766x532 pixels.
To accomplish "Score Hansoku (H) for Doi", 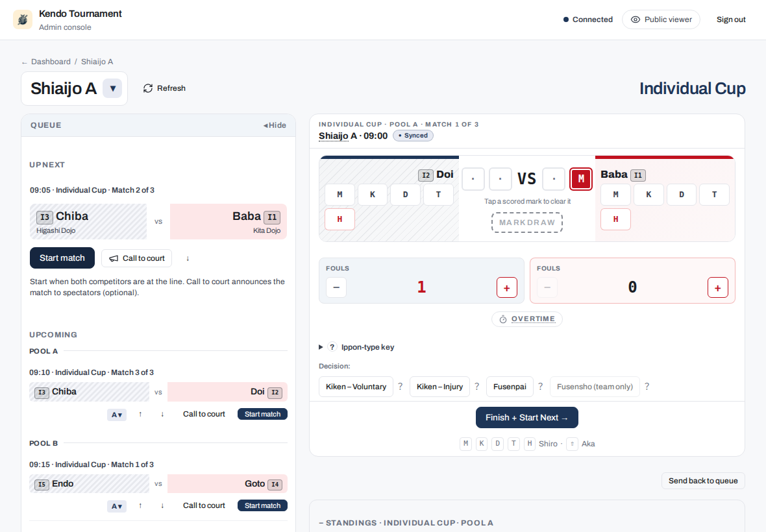I will pyautogui.click(x=340, y=219).
